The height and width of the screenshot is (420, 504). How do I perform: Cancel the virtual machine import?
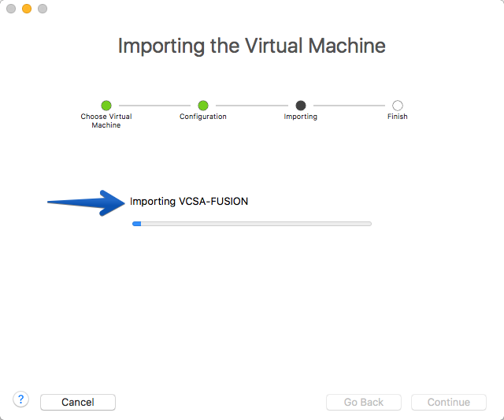(78, 402)
